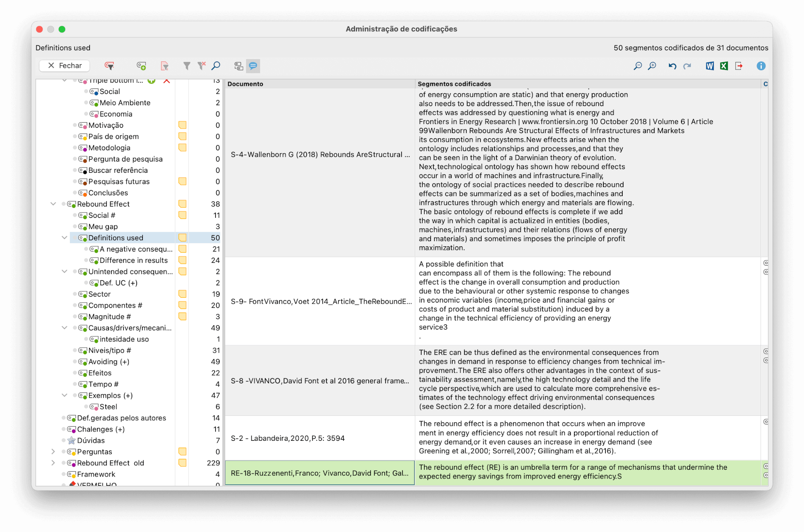
Task: Toggle the blue comments bubble icon
Action: [253, 65]
